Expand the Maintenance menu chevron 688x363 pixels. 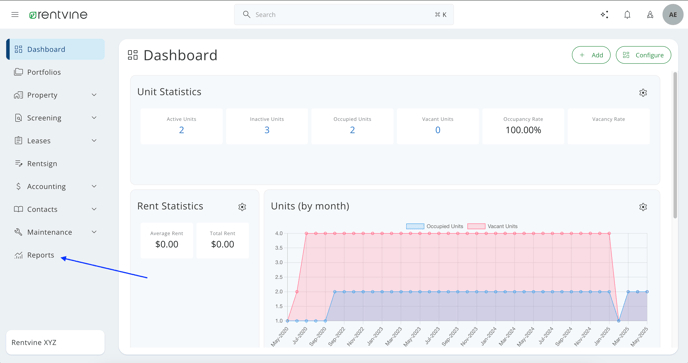[x=94, y=232]
